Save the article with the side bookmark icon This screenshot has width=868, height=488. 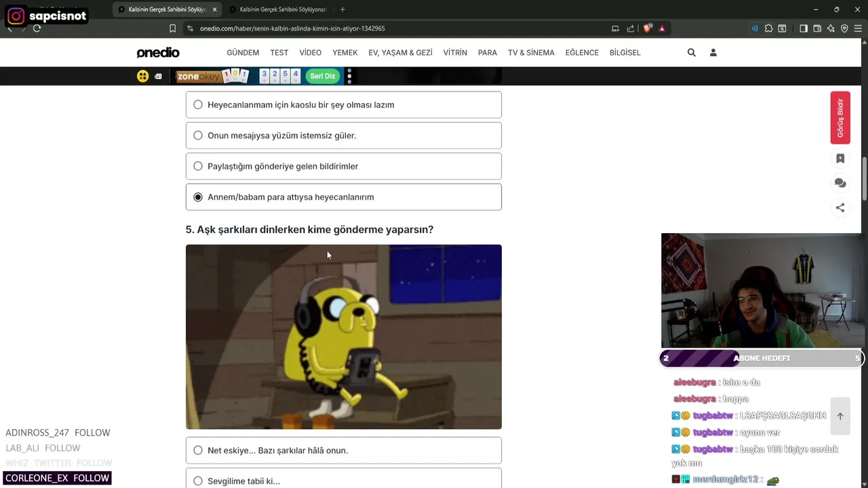tap(840, 159)
